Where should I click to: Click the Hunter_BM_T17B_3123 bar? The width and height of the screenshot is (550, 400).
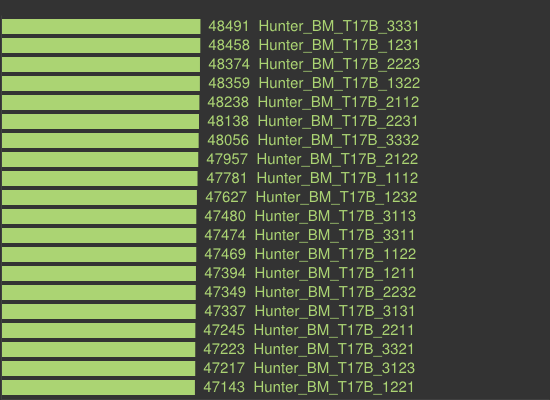click(x=99, y=367)
